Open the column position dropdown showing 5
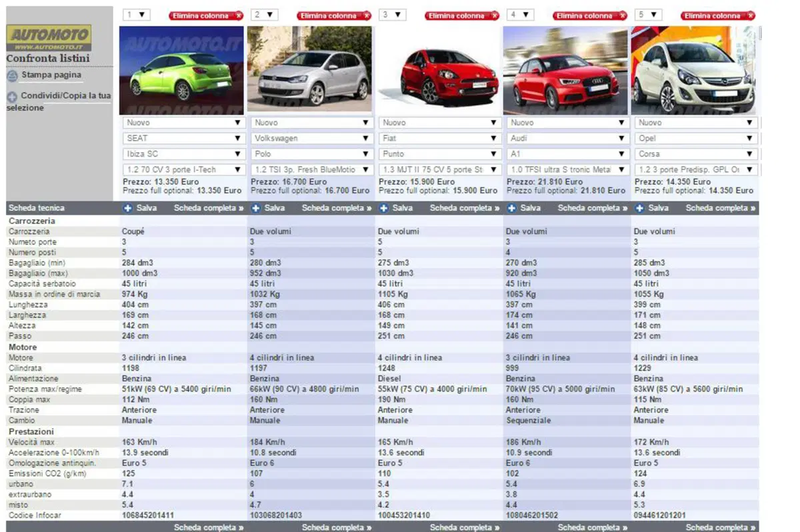This screenshot has width=800, height=532. coord(649,14)
